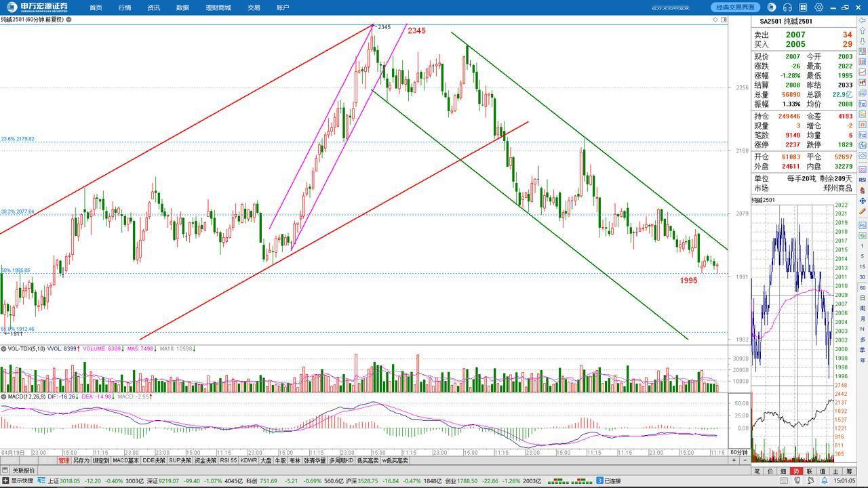The width and height of the screenshot is (868, 488).
Task: Open the 资讯 news menu
Action: (x=154, y=7)
